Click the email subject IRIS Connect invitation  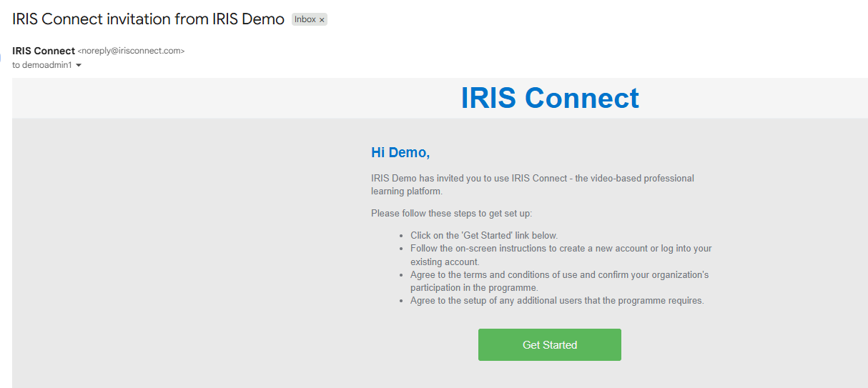[x=148, y=19]
